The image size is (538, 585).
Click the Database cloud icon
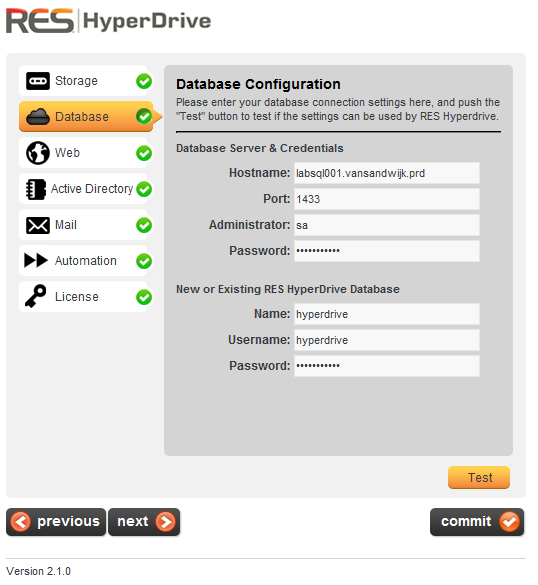tap(37, 117)
